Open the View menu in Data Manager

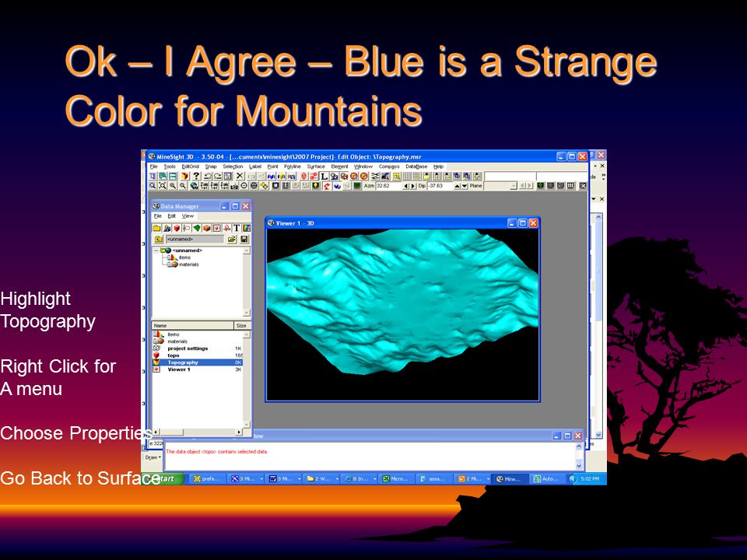tap(188, 215)
